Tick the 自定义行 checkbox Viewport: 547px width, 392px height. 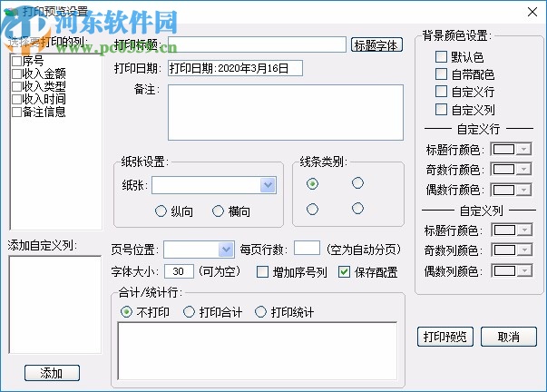(x=441, y=92)
